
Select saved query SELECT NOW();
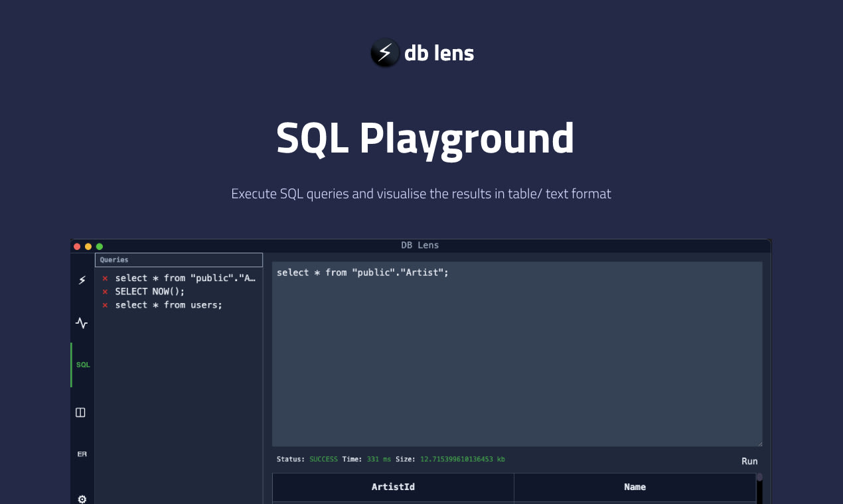click(x=150, y=292)
